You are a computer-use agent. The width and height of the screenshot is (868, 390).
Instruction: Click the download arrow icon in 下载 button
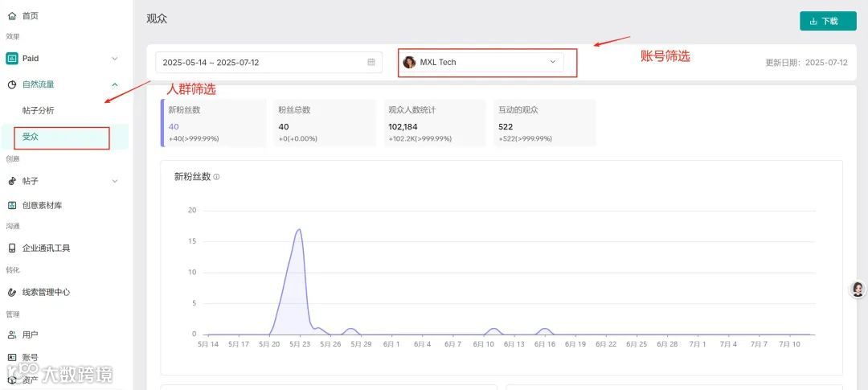point(813,21)
